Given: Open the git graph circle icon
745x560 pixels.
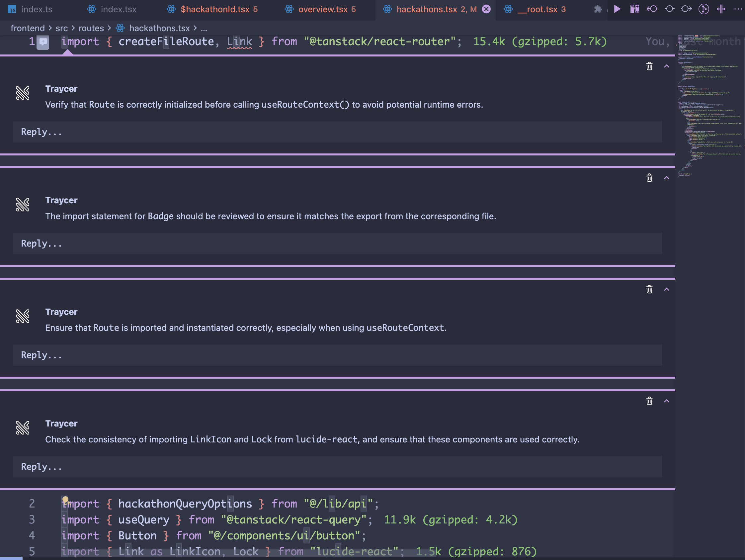Looking at the screenshot, I should tap(704, 9).
